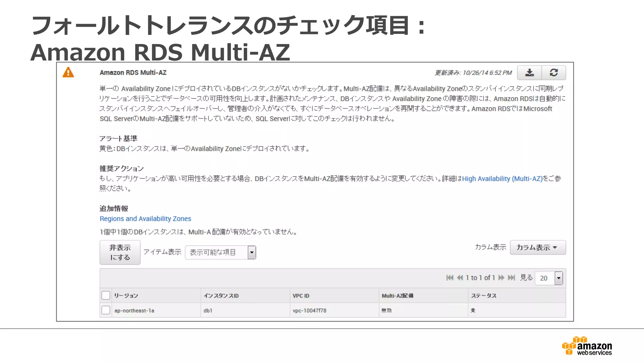Click the 推奨アクション heading
This screenshot has width=644, height=362.
click(x=121, y=168)
